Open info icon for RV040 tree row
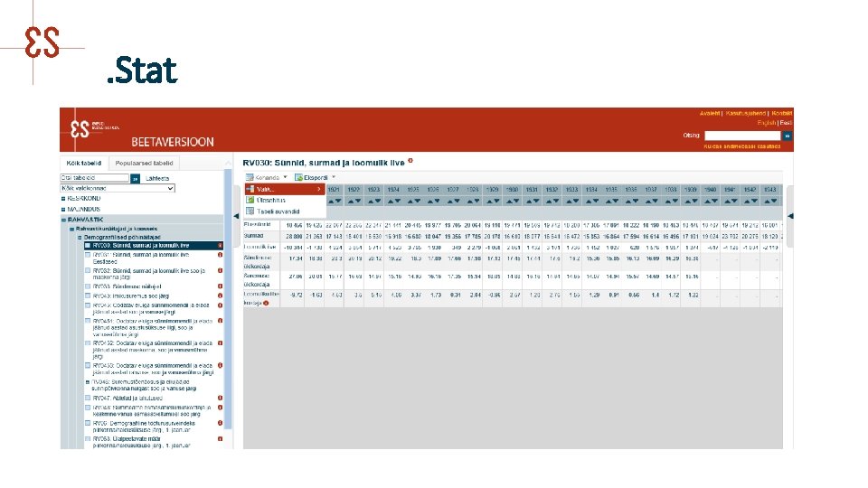The height and width of the screenshot is (488, 868). [221, 296]
